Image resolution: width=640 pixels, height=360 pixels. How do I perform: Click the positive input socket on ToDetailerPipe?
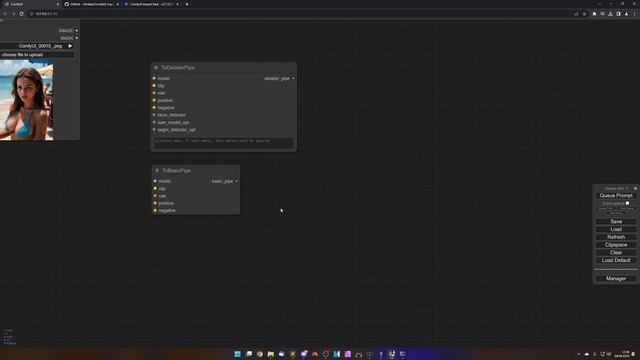154,100
